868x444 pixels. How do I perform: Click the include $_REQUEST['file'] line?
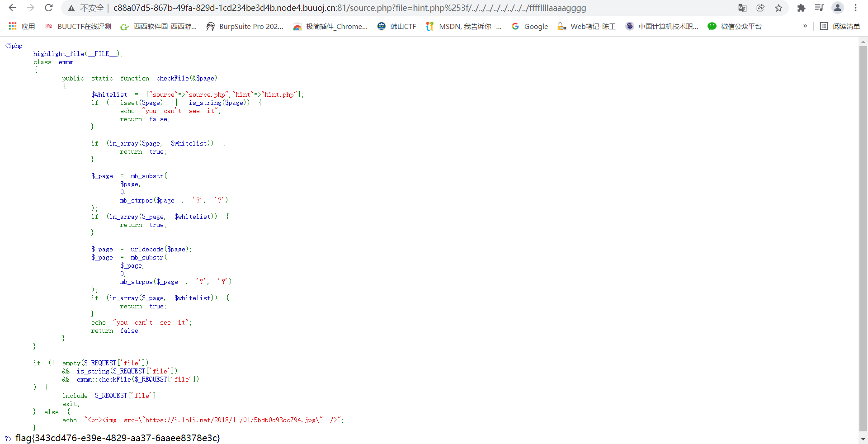(x=111, y=396)
